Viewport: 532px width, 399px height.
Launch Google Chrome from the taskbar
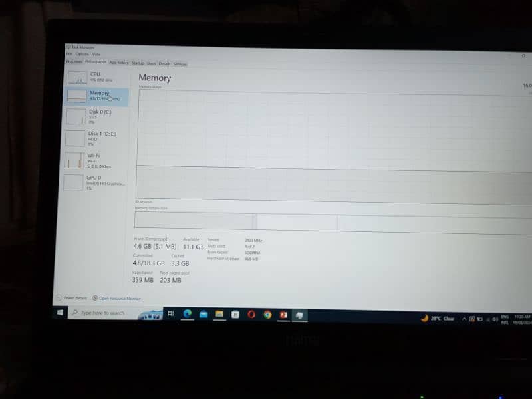[268, 315]
